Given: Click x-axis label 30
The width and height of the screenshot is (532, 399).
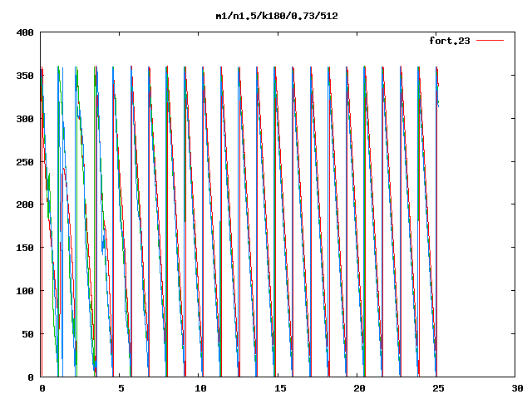Looking at the screenshot, I should click(517, 388).
